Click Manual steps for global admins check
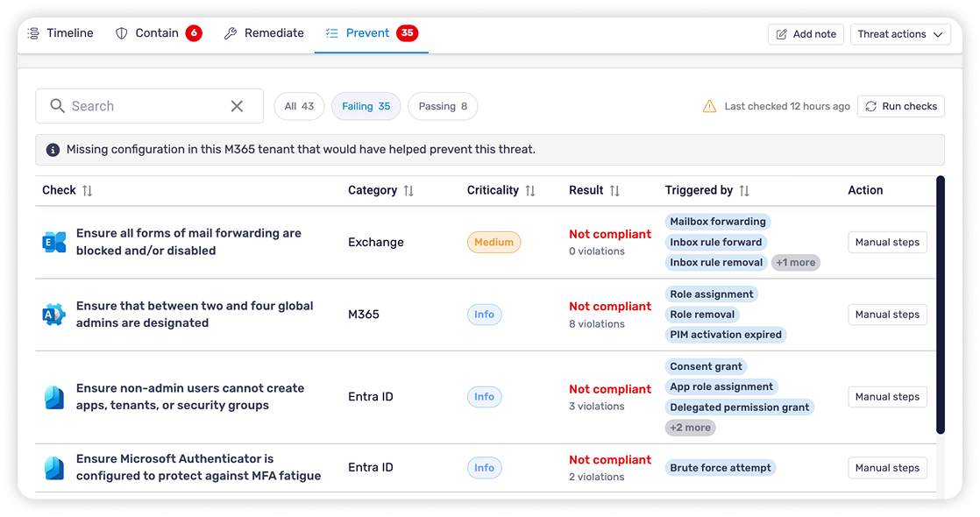980x517 pixels. (x=887, y=315)
